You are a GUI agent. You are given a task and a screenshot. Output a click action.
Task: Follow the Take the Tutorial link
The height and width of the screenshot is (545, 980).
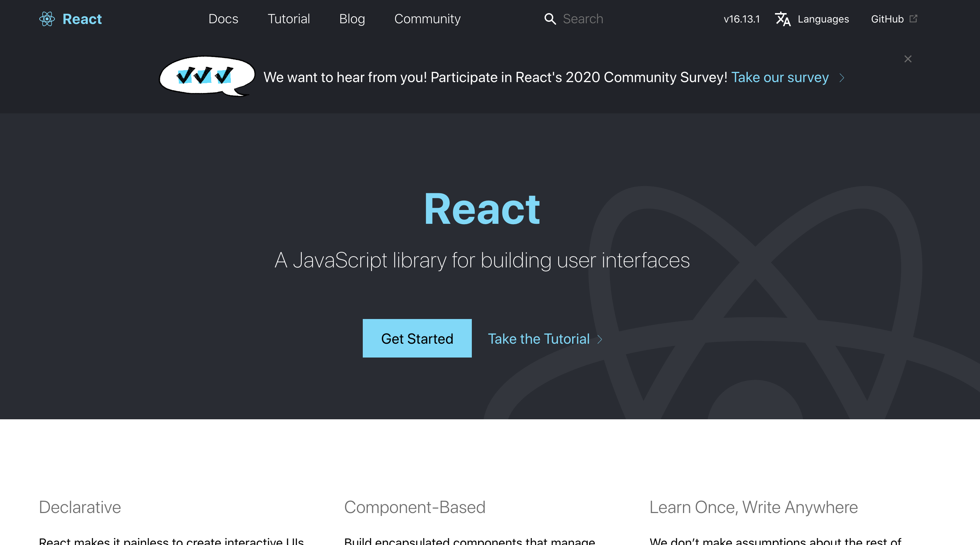(x=539, y=339)
